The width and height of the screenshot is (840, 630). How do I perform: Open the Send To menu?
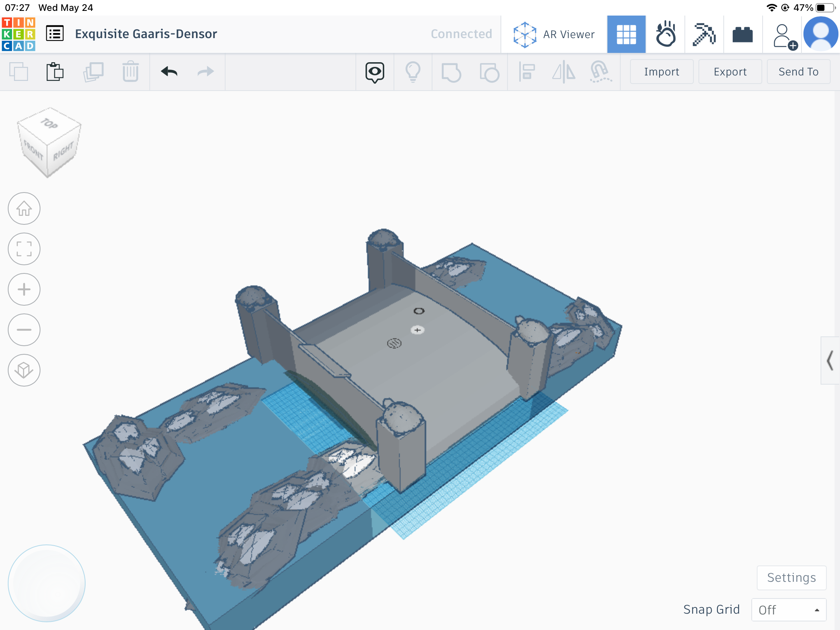pyautogui.click(x=798, y=72)
